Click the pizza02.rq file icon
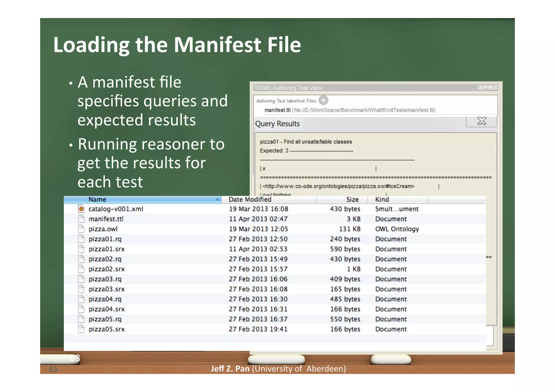Viewport: 555px width, 392px height. pyautogui.click(x=81, y=259)
